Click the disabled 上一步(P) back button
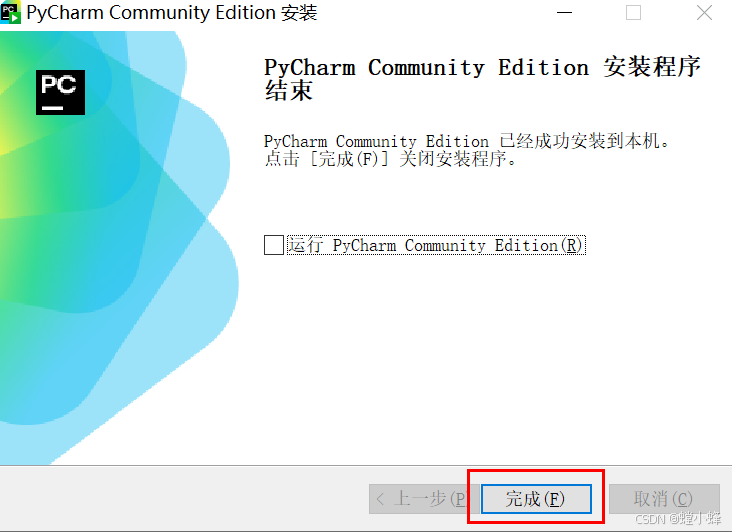Screen dimensions: 732x532 424,499
